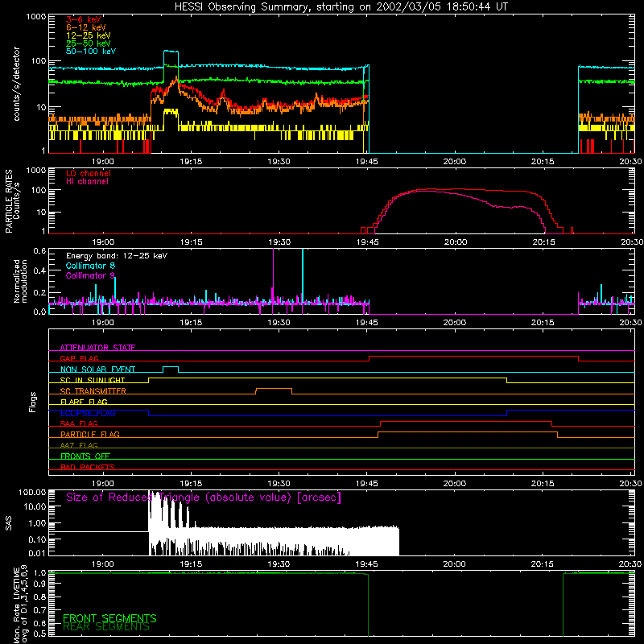Select the FRONT SEGMENTS legend label

pyautogui.click(x=109, y=618)
